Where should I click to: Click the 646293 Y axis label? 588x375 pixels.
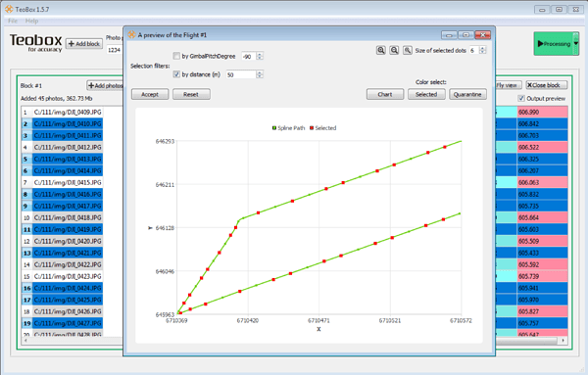[165, 141]
